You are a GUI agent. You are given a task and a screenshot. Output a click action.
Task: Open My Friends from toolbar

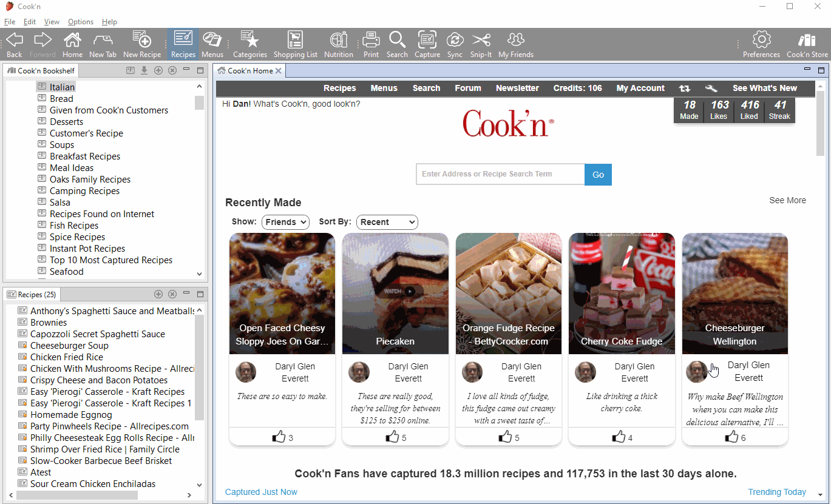click(x=515, y=45)
